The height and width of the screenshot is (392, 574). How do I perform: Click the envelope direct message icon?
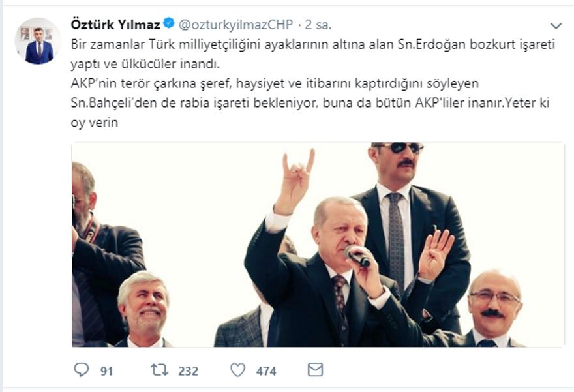point(315,370)
